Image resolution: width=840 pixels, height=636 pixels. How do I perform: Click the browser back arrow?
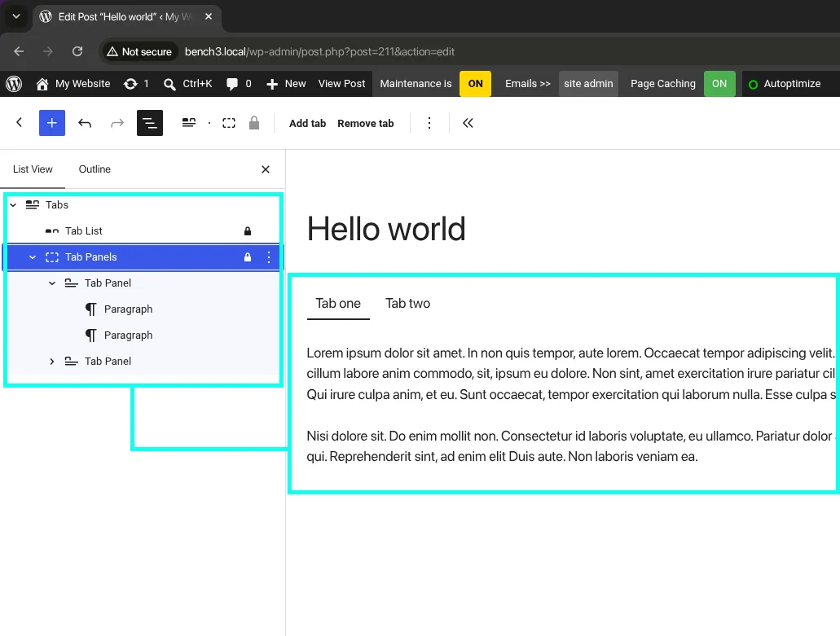[x=19, y=51]
